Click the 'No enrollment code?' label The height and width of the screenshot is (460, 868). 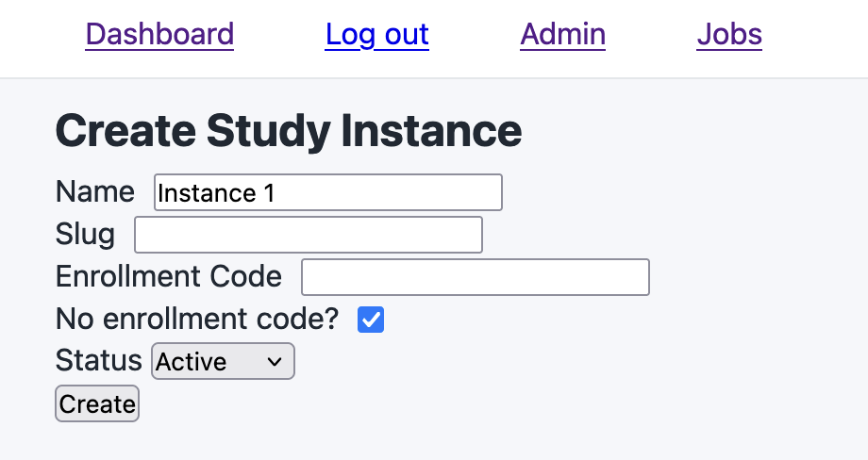pyautogui.click(x=196, y=320)
